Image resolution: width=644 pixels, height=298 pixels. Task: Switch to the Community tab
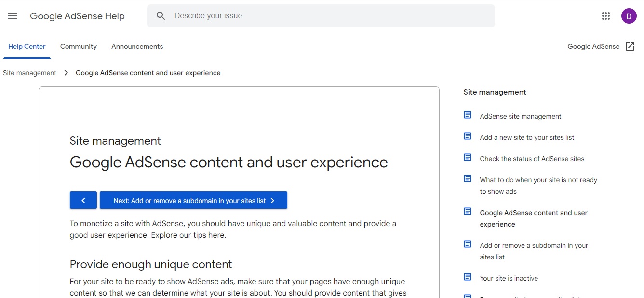(79, 47)
